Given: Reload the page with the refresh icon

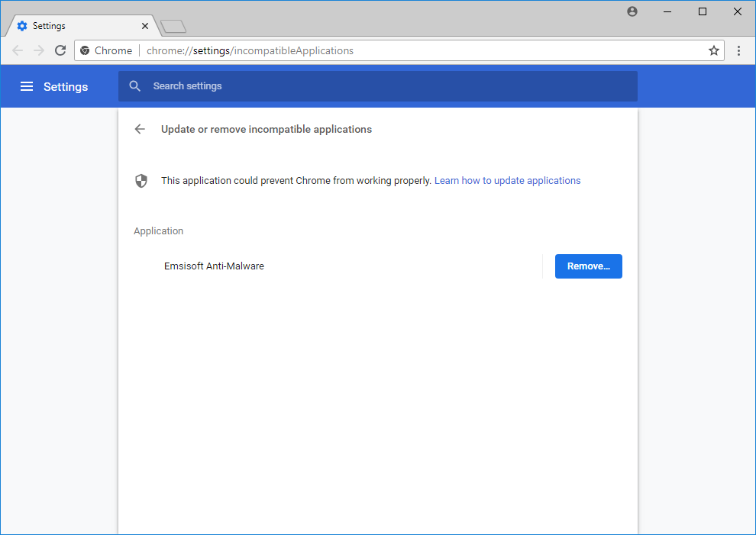Looking at the screenshot, I should [60, 50].
